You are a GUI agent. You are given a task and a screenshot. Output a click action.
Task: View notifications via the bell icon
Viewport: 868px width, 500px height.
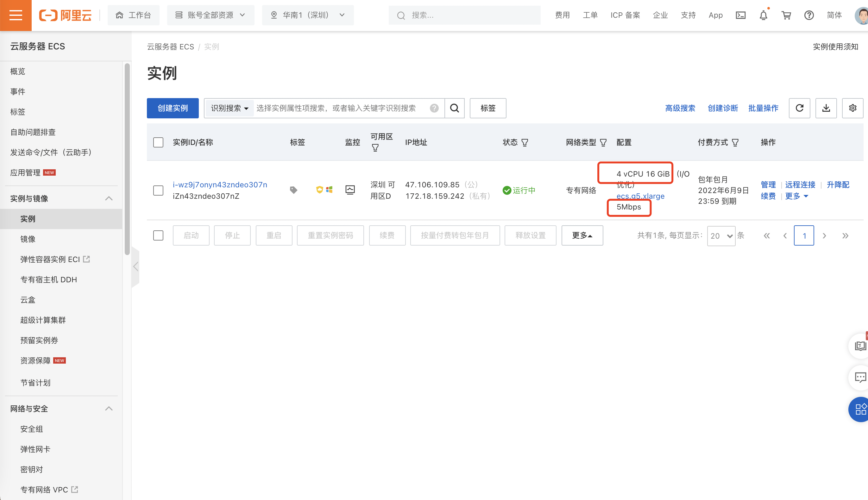pyautogui.click(x=763, y=15)
